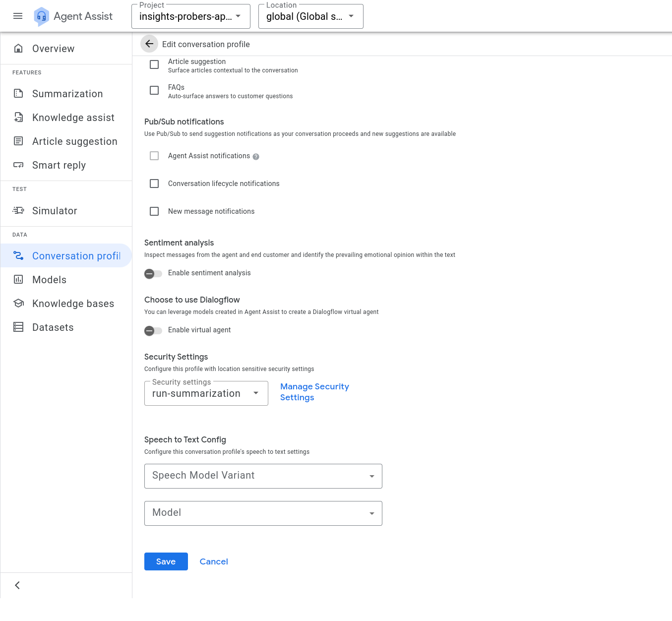Check the Article suggestion checkbox
The image size is (672, 621).
pyautogui.click(x=154, y=65)
